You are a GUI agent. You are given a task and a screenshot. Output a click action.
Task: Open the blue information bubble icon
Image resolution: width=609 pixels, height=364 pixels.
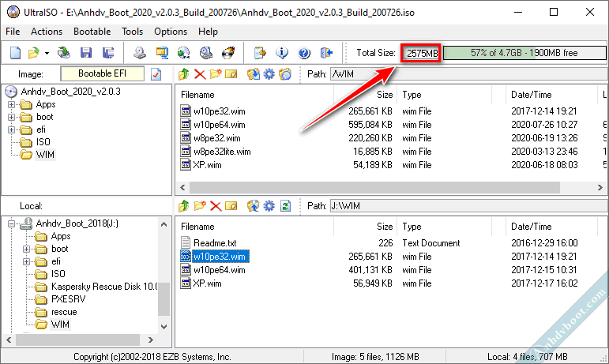[282, 53]
